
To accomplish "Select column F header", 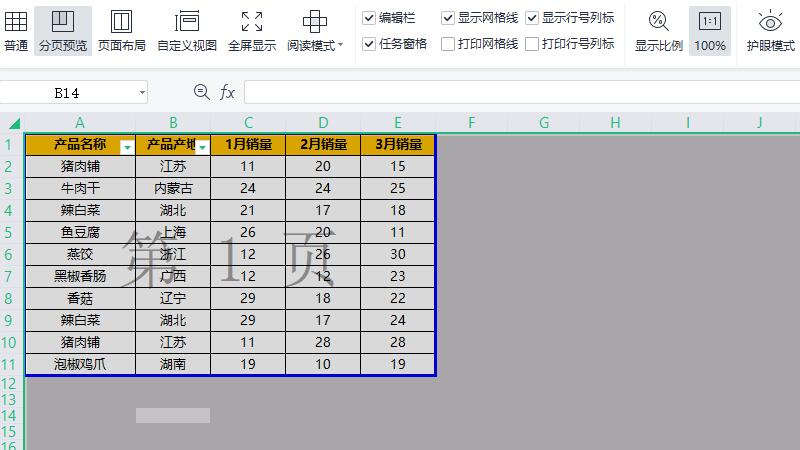I will [x=470, y=123].
